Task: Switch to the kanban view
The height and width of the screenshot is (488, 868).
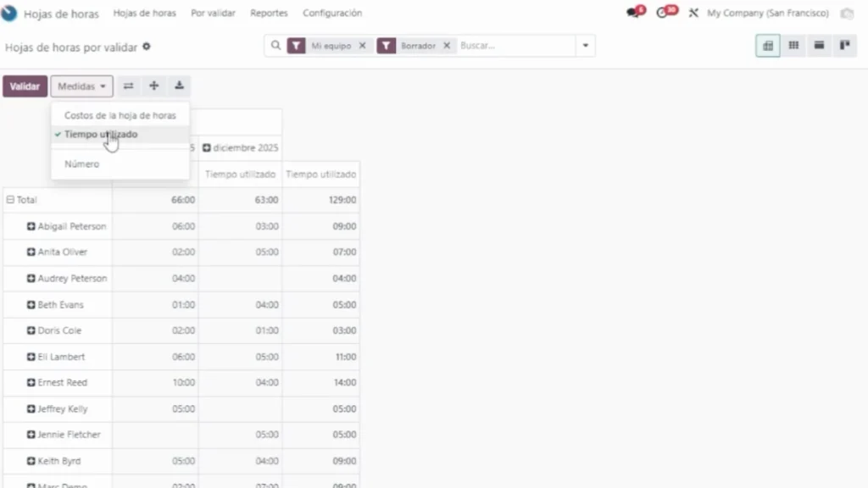Action: pos(844,46)
